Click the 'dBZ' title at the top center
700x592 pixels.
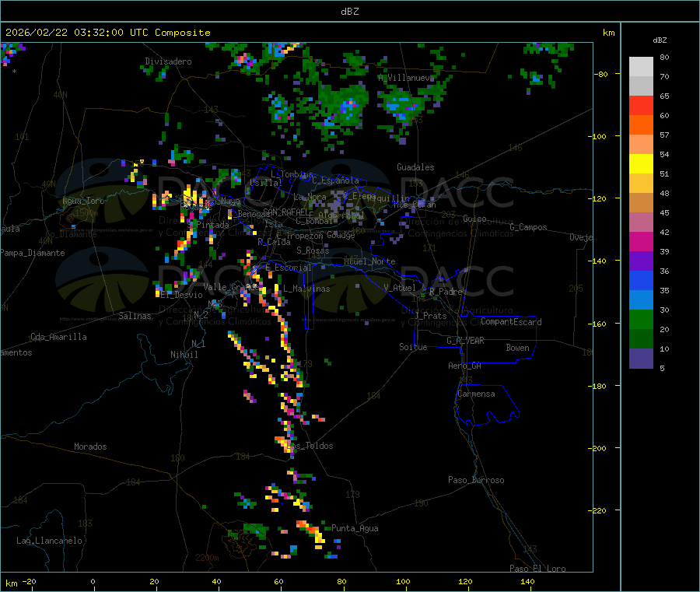pyautogui.click(x=349, y=12)
